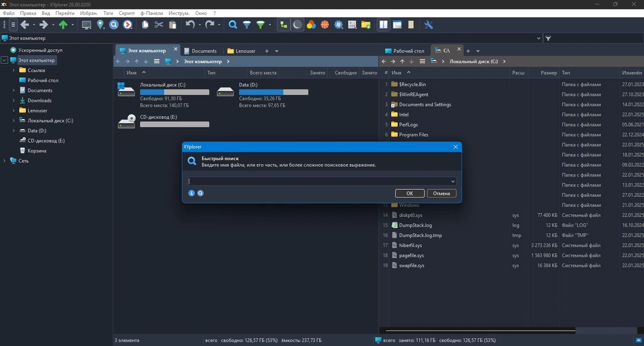Add a new tab in right pane
This screenshot has width=644, height=346.
tap(468, 51)
